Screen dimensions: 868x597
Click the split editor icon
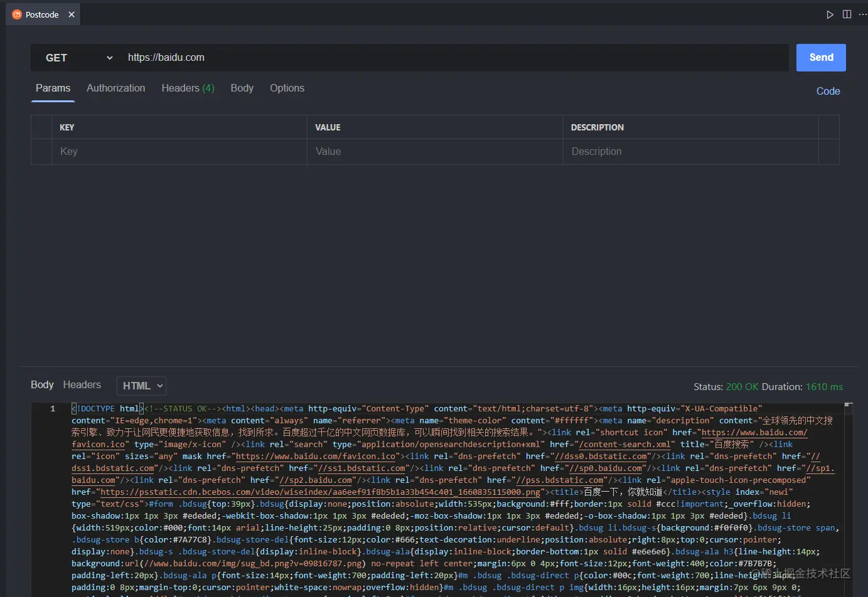tap(847, 14)
